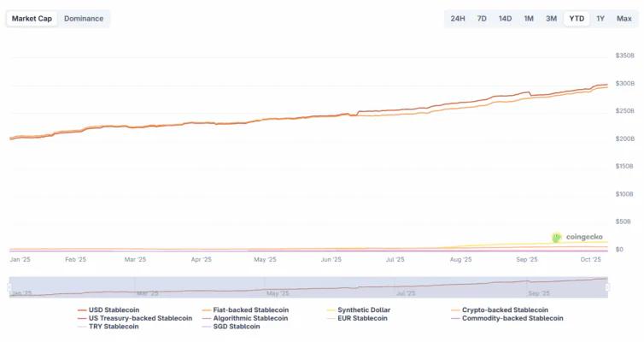Hide the Synthetic Dollar series
Image resolution: width=644 pixels, height=342 pixels.
click(365, 310)
